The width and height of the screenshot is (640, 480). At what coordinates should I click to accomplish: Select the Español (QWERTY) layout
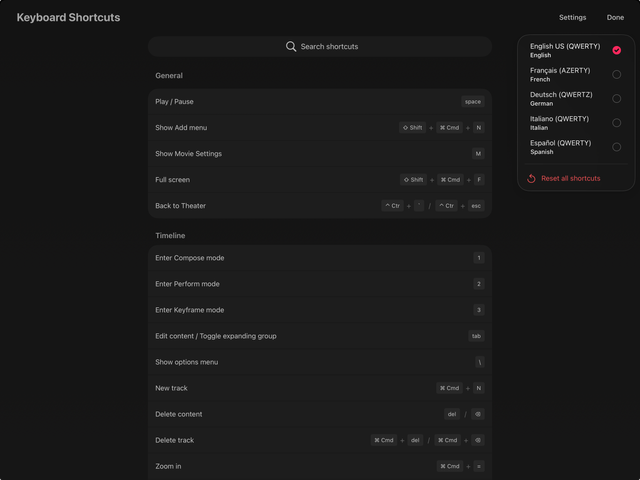coord(575,147)
